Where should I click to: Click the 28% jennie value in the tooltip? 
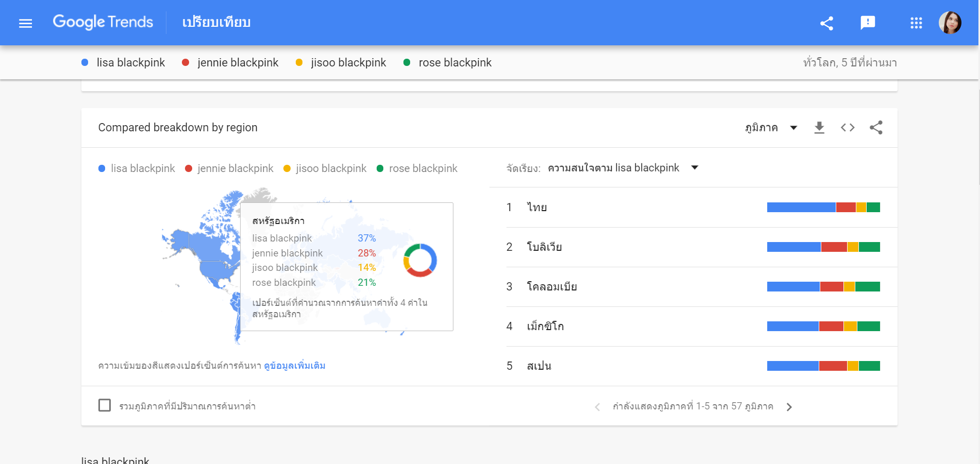[367, 253]
